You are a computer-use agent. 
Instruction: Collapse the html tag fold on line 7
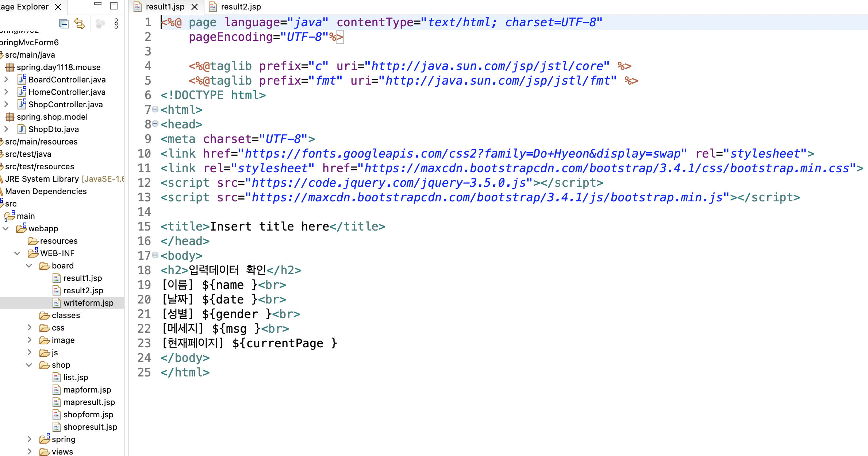click(x=155, y=109)
